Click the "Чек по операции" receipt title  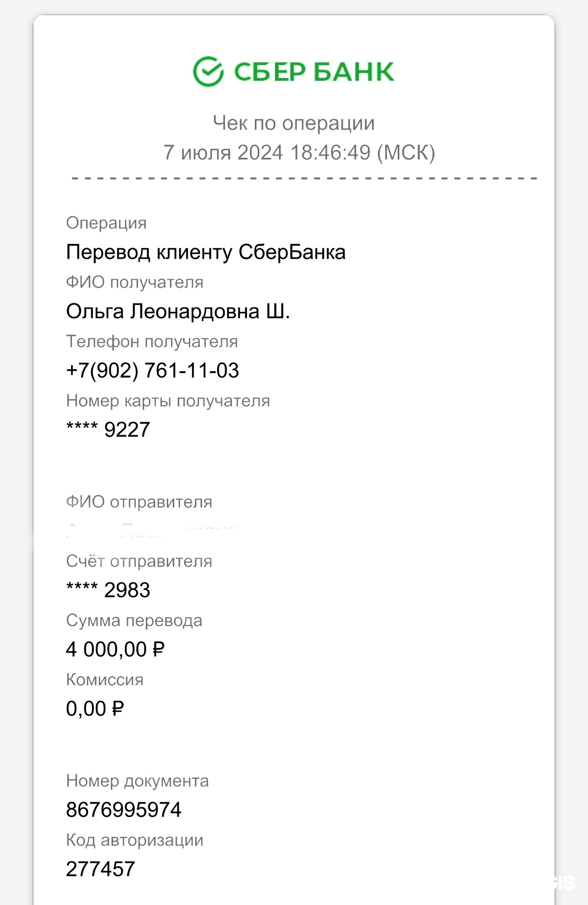[294, 123]
